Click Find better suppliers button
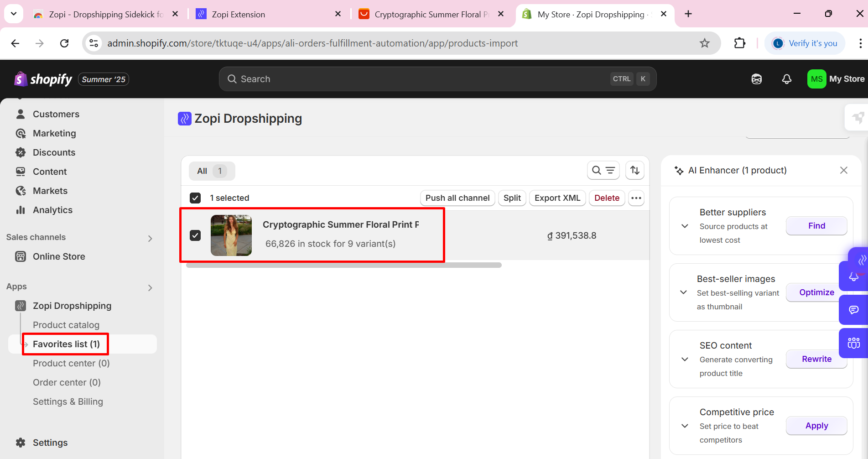The height and width of the screenshot is (459, 868). (x=816, y=226)
